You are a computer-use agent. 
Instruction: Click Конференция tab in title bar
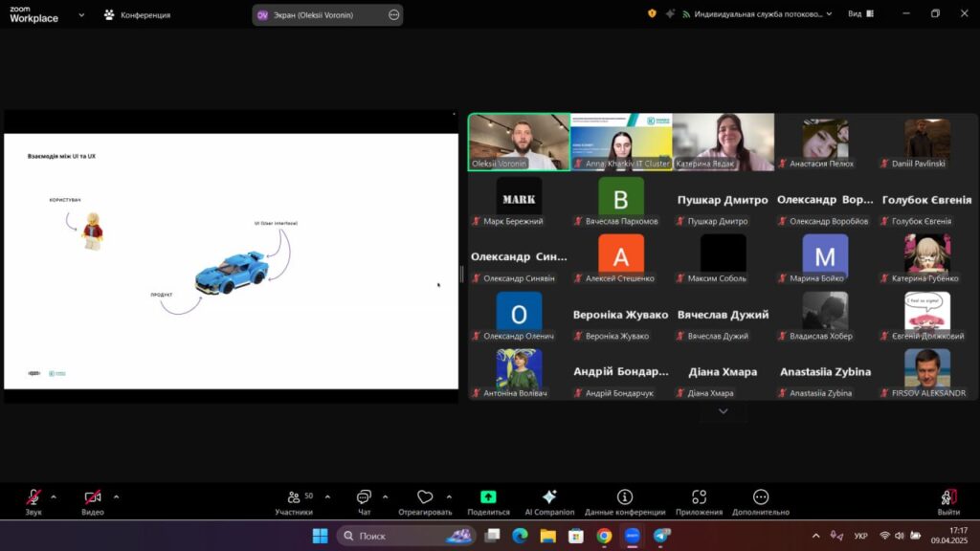[x=137, y=14]
